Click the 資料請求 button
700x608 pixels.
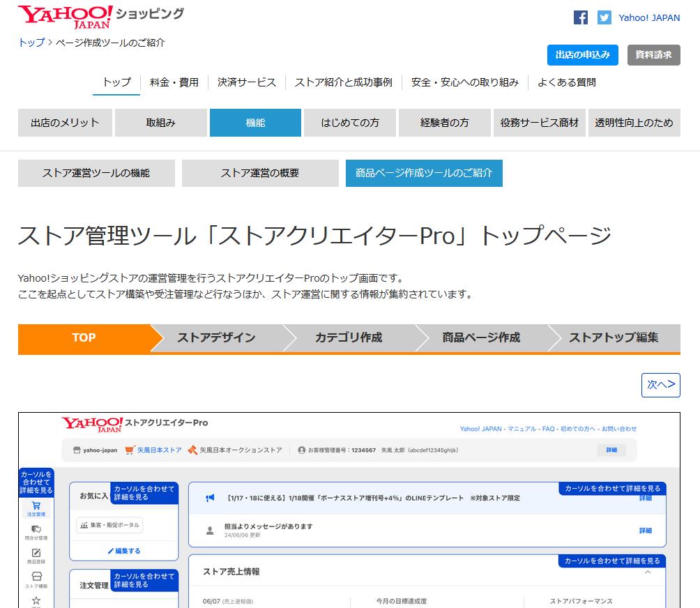point(653,55)
